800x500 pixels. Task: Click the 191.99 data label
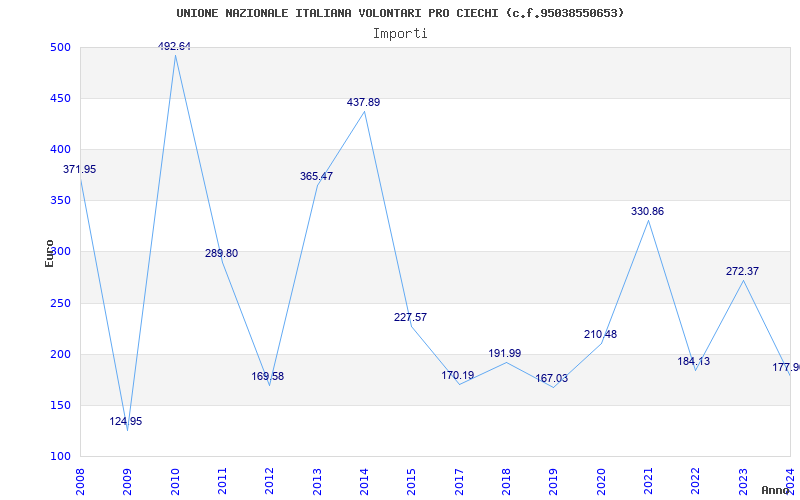coord(505,353)
